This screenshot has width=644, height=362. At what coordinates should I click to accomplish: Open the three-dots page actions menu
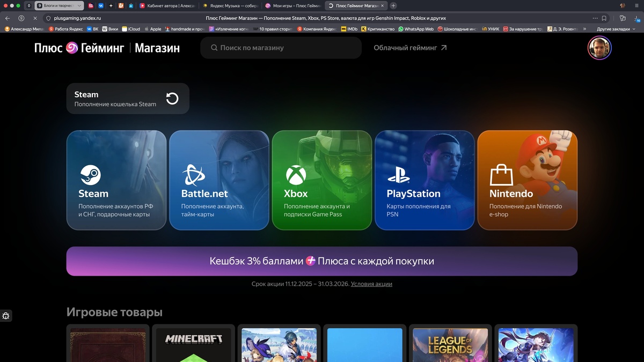[595, 18]
